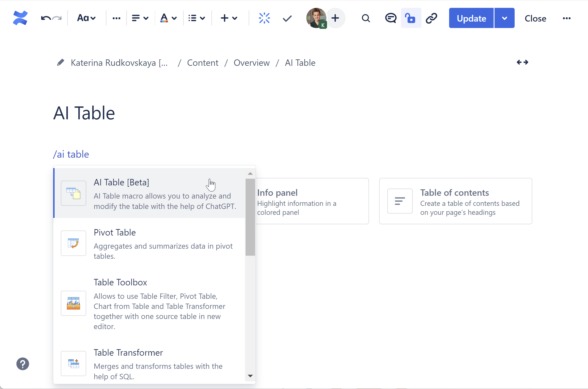
Task: Open the text styles Aa dropdown
Action: click(86, 18)
